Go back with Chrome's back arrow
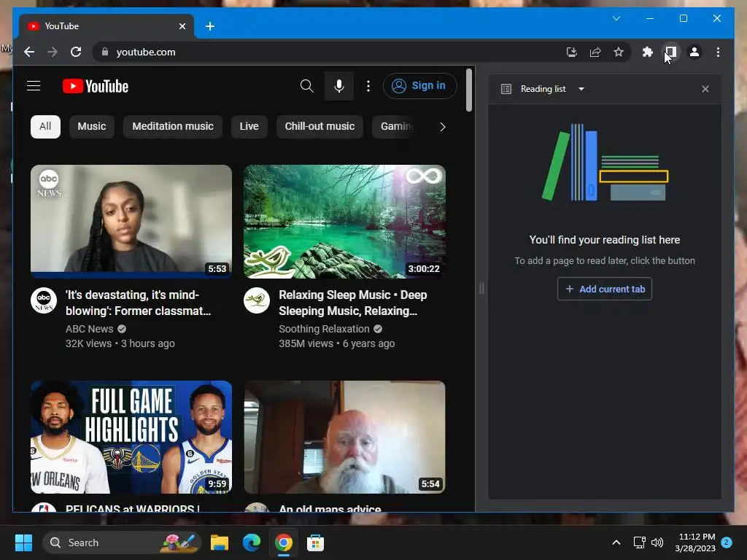This screenshot has width=747, height=560. [x=29, y=52]
